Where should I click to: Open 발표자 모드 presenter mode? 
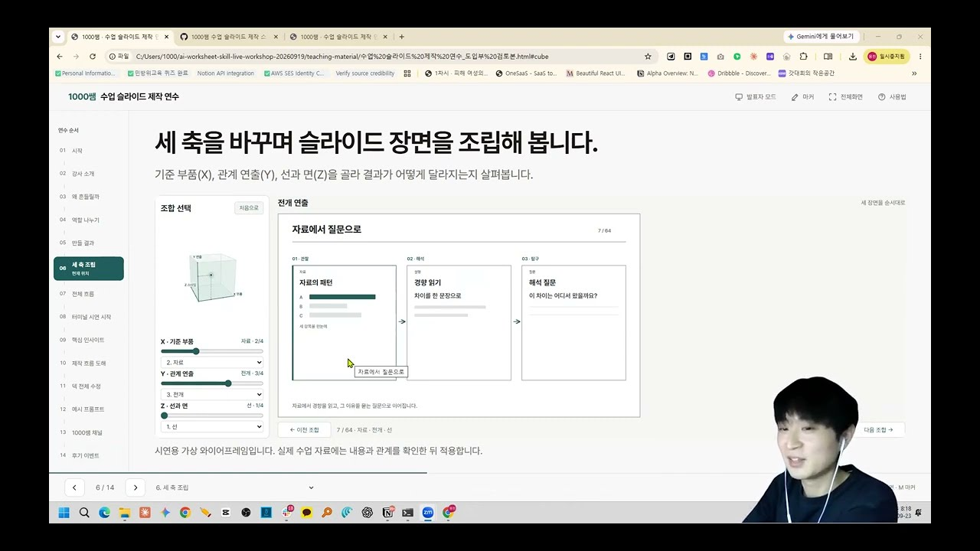[755, 97]
